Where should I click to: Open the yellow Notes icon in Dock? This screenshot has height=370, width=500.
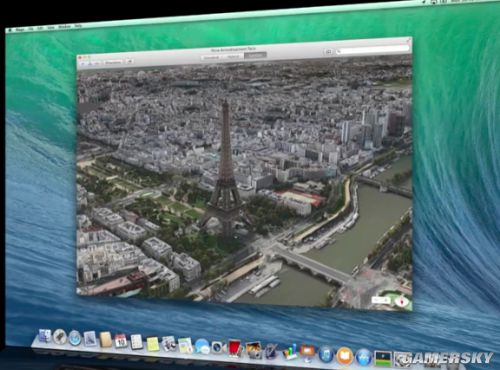point(153,344)
